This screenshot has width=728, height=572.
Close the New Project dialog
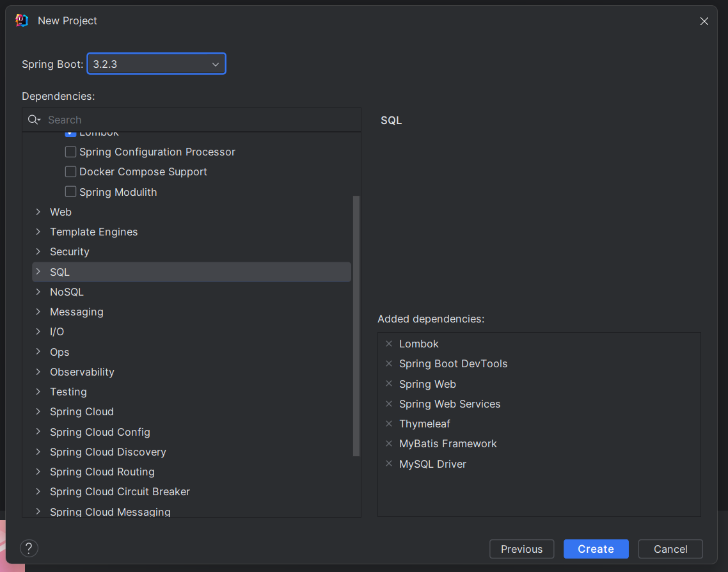click(x=704, y=21)
